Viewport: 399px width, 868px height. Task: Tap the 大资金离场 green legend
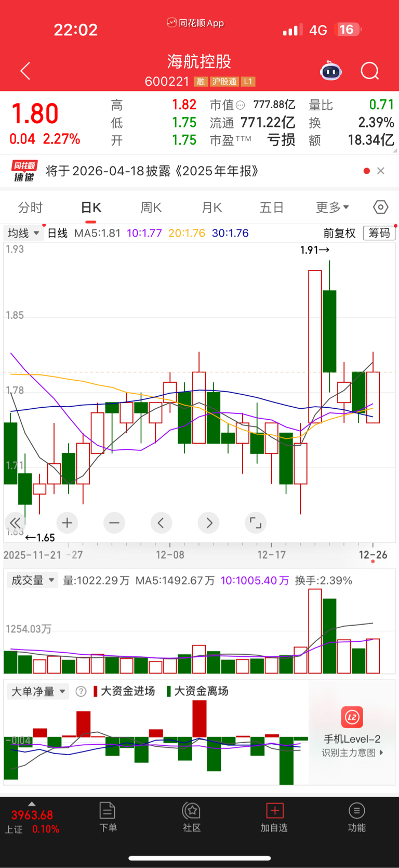(197, 691)
